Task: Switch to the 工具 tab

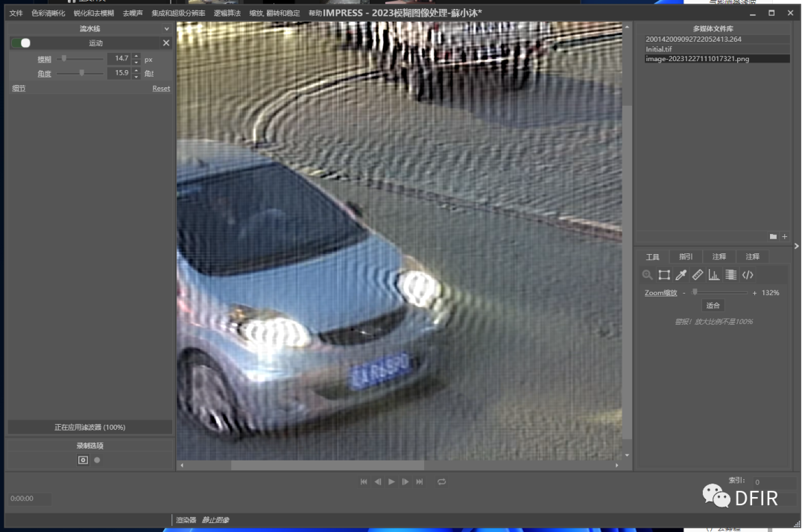Action: 652,256
